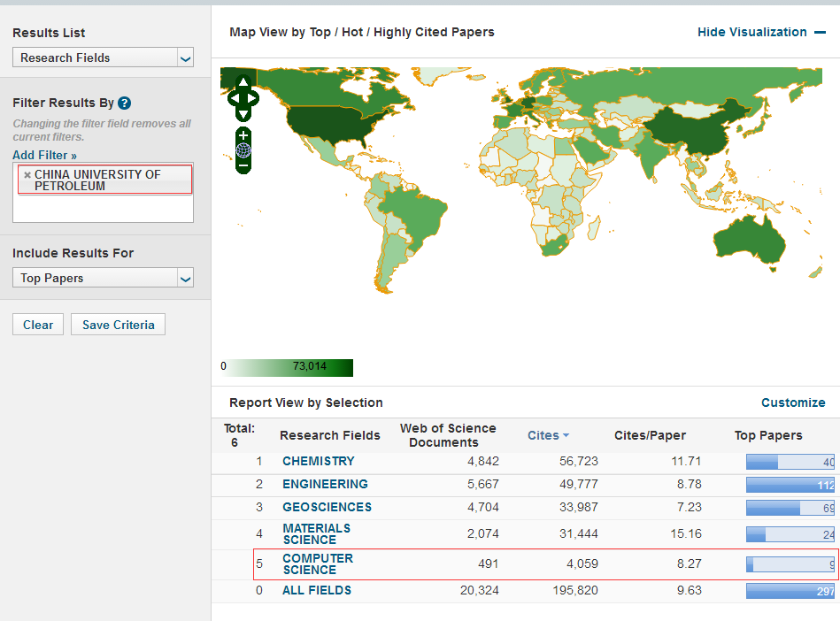Zoom in on the map
This screenshot has width=840, height=621.
point(243,135)
